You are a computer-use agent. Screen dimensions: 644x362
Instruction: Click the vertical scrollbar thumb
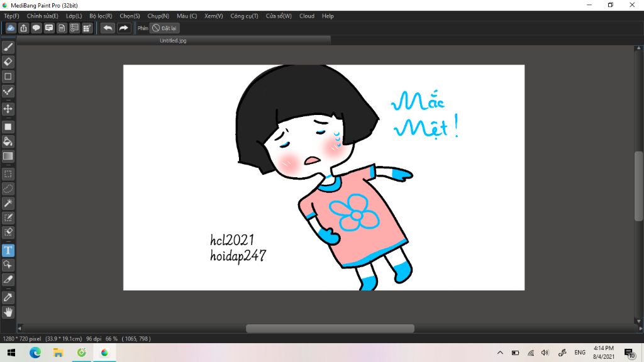coord(638,186)
